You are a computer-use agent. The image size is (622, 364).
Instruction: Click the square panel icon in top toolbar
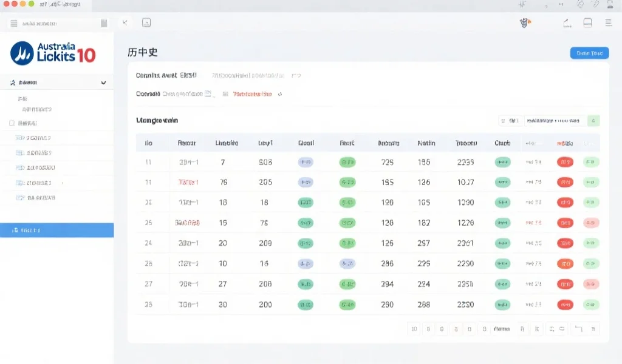point(146,23)
